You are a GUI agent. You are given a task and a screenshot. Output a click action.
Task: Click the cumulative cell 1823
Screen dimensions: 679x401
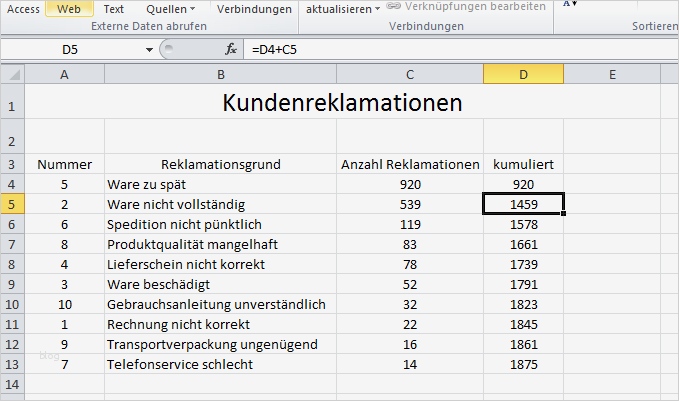click(524, 304)
